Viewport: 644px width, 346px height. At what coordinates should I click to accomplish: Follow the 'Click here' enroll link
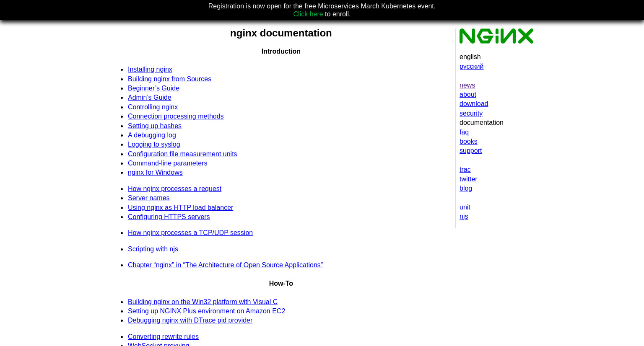click(x=308, y=14)
